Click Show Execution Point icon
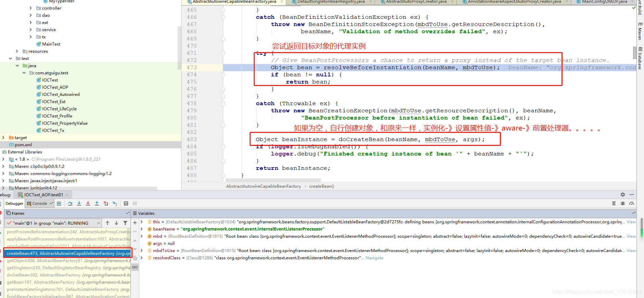644x298 pixels. coord(59,203)
